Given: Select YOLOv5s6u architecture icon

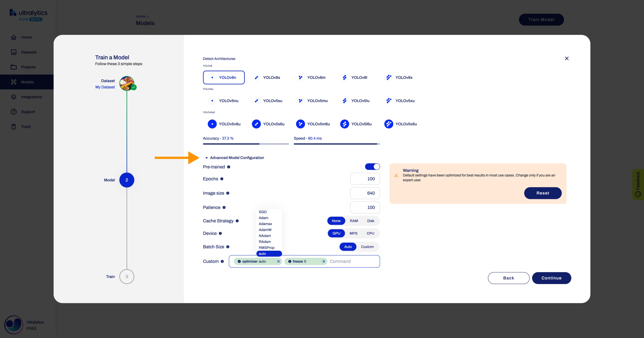Looking at the screenshot, I should click(x=256, y=123).
